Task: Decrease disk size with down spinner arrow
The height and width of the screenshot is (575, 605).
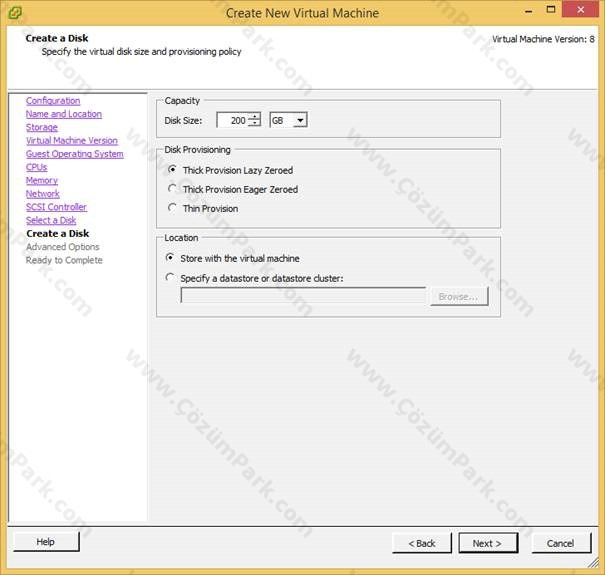Action: point(254,124)
